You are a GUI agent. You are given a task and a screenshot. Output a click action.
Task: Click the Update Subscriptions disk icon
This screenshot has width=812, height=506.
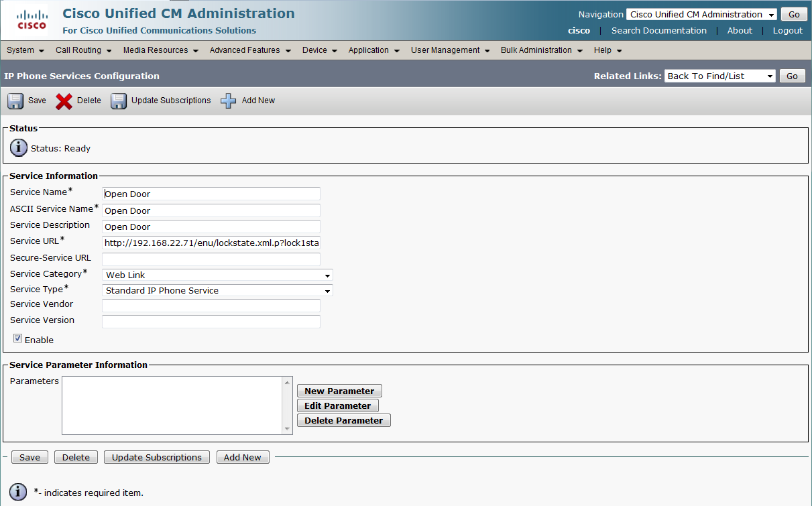coord(119,101)
